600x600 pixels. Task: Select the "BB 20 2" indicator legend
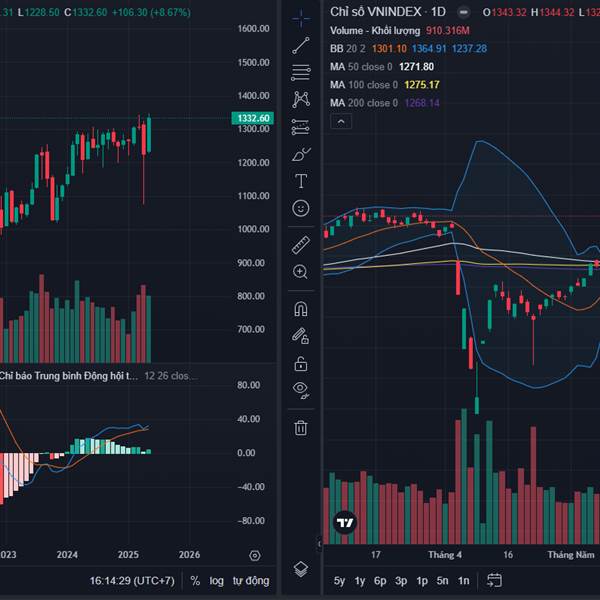coord(347,49)
